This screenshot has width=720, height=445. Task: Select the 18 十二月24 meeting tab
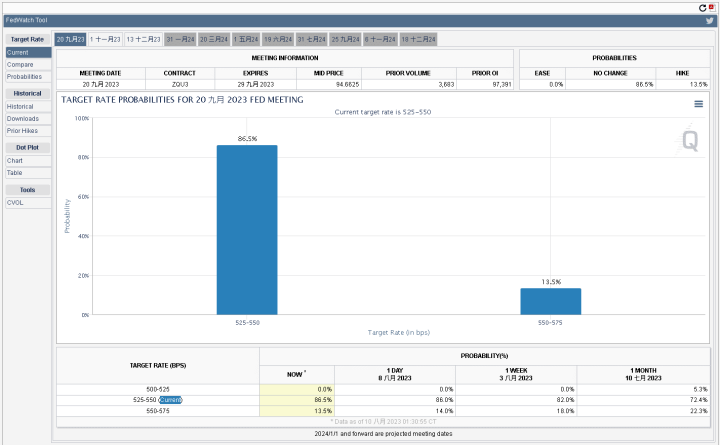[418, 39]
